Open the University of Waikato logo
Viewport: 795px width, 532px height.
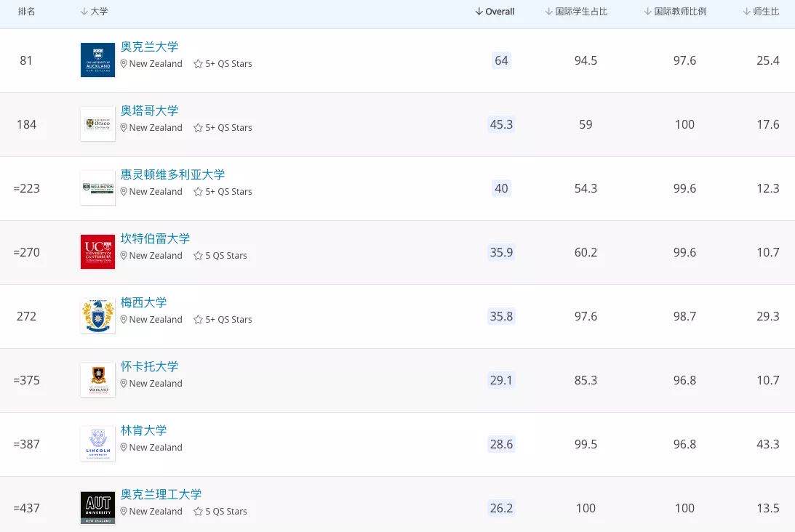[x=98, y=379]
